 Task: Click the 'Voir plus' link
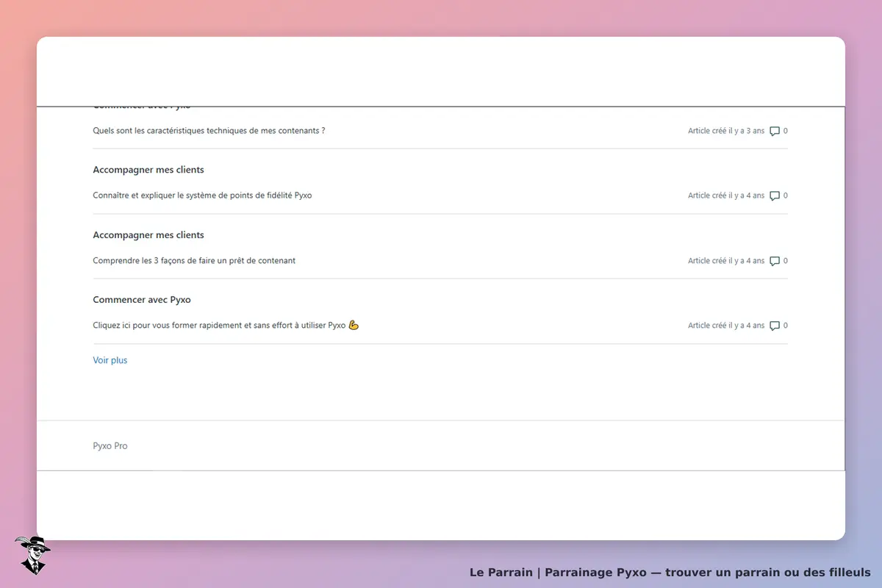[110, 360]
